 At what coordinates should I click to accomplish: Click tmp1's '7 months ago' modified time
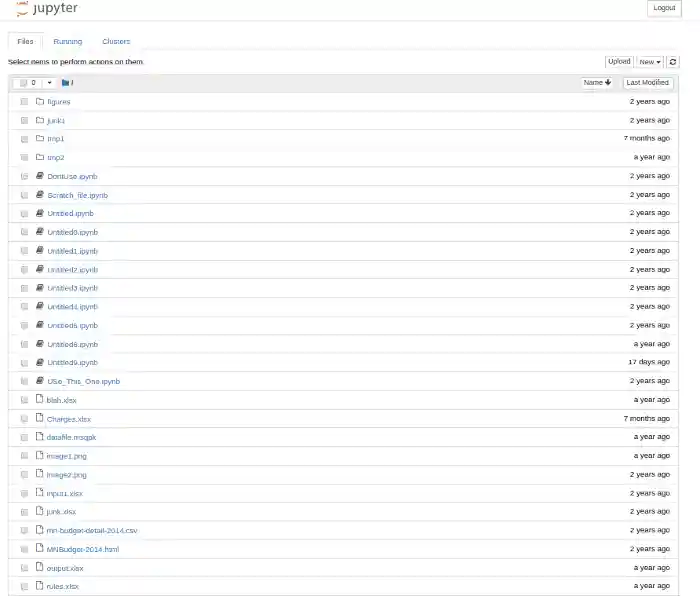[647, 138]
